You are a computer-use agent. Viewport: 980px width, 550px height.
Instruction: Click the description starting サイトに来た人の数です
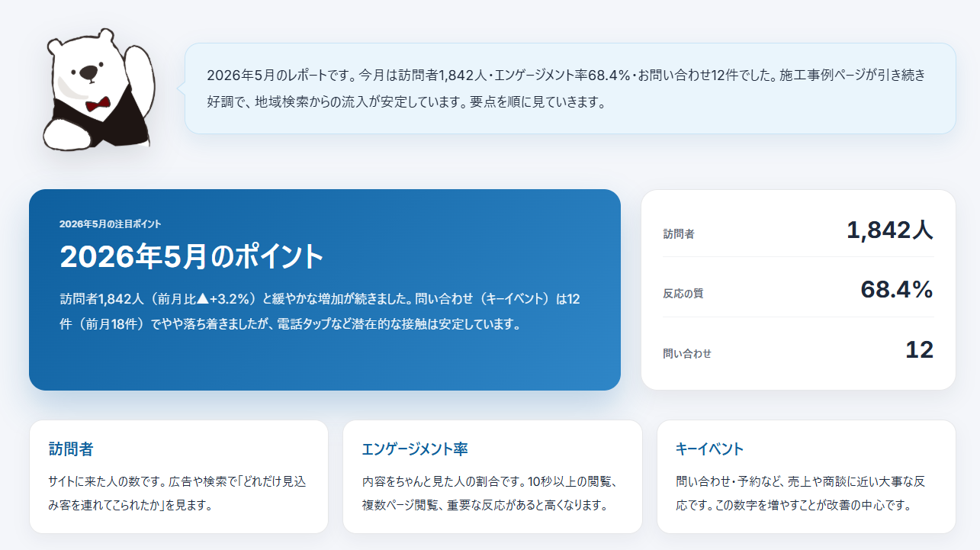tap(178, 494)
